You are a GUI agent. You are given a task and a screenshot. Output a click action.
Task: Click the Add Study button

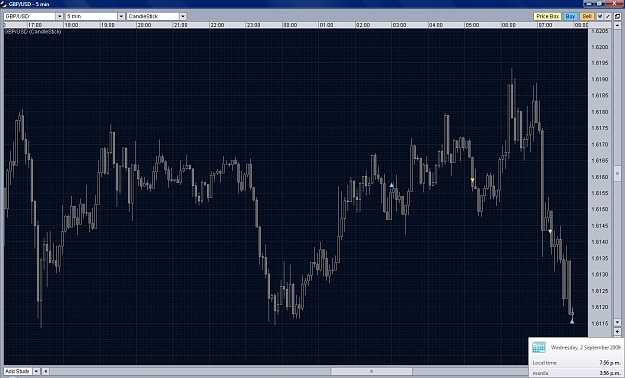pos(18,371)
